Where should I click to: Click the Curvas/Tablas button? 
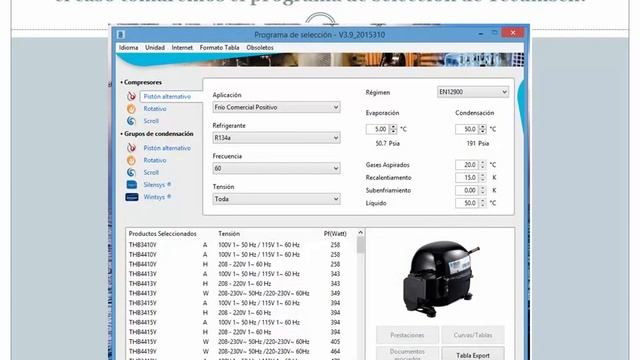pyautogui.click(x=473, y=335)
